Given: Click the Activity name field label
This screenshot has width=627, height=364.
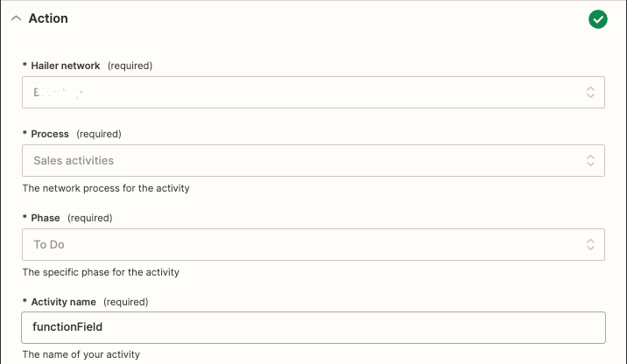Looking at the screenshot, I should pyautogui.click(x=63, y=302).
